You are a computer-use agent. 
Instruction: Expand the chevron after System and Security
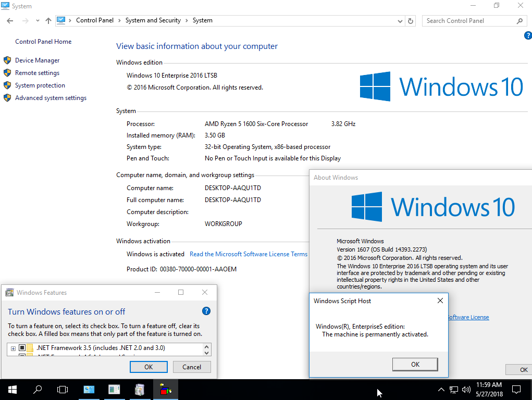pyautogui.click(x=187, y=21)
